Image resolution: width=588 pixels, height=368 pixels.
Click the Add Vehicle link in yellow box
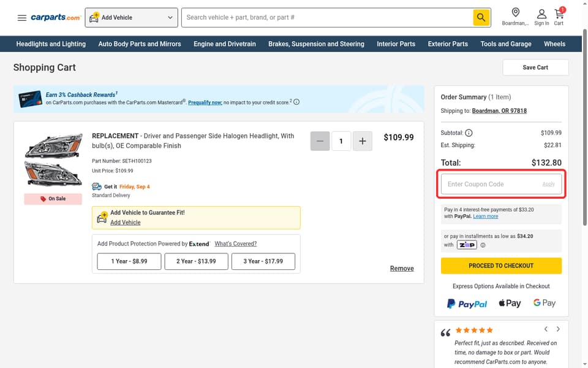(125, 223)
